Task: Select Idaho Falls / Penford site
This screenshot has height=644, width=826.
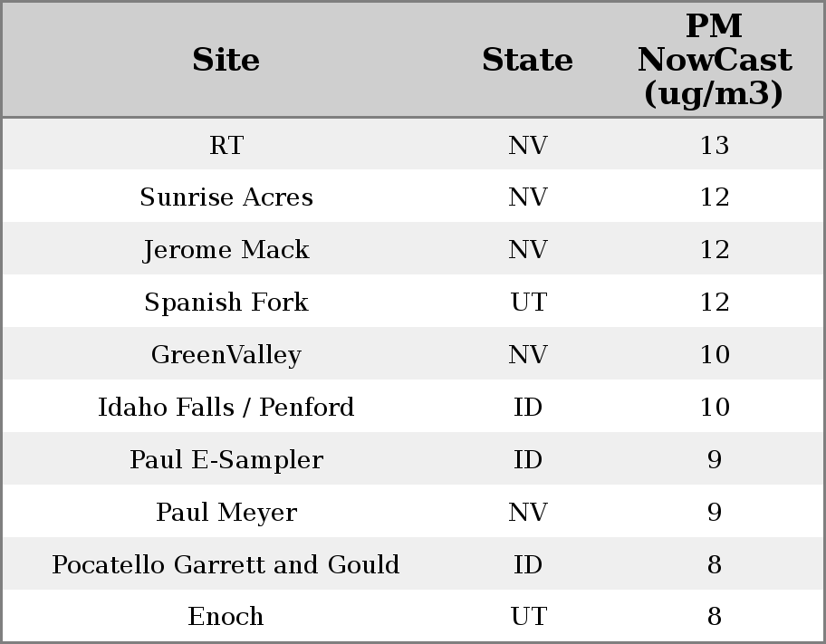Action: (x=226, y=408)
